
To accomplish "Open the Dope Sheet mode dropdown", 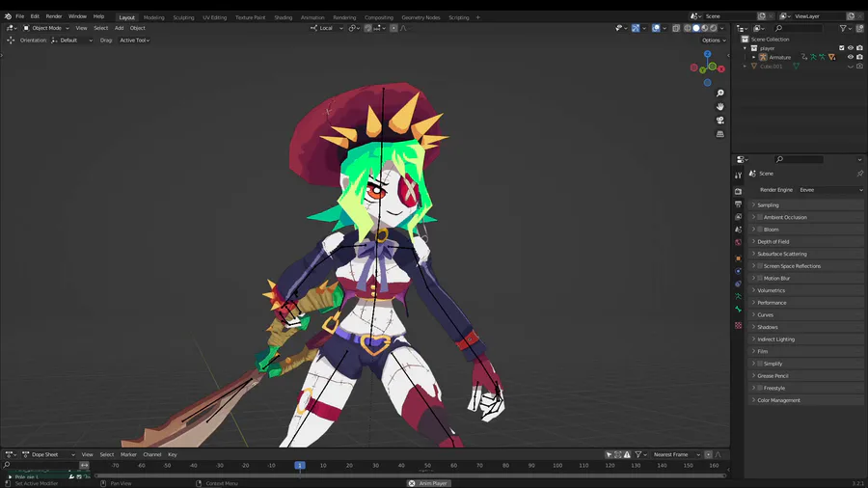I will coord(48,455).
